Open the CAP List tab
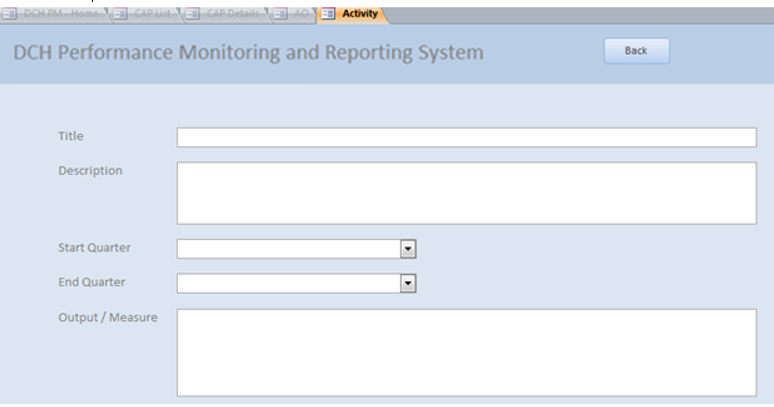 pos(152,14)
